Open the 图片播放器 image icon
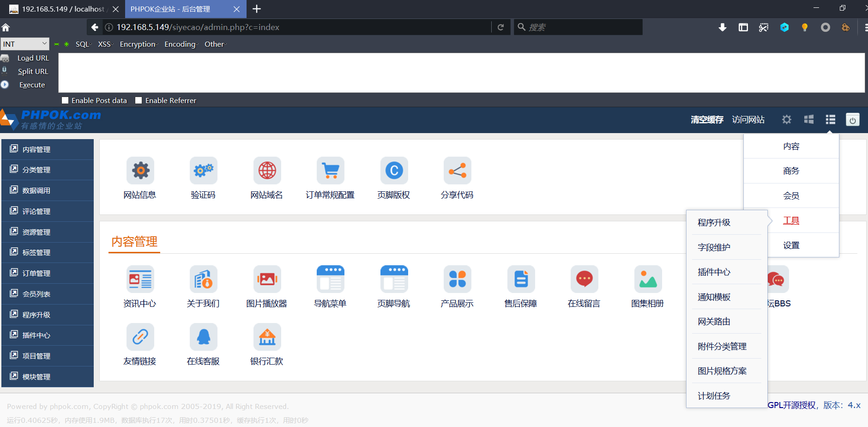Viewport: 868px width, 427px height. [267, 279]
